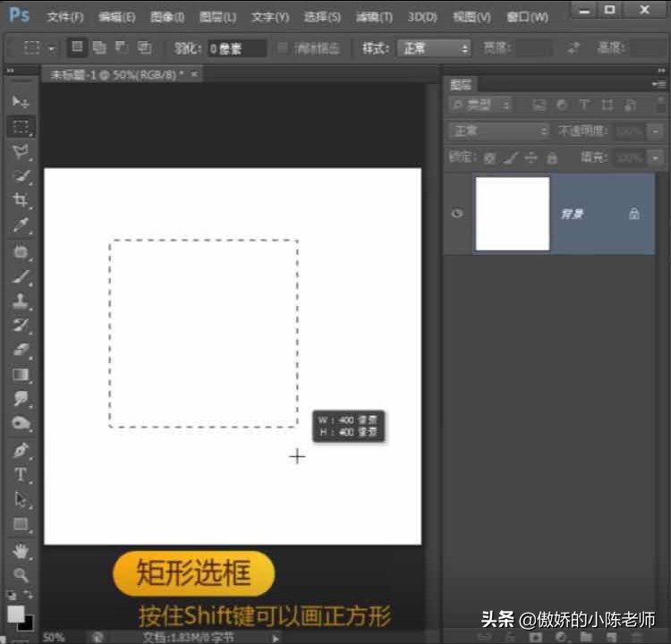Swap the width and height values
The image size is (671, 644).
click(x=573, y=48)
